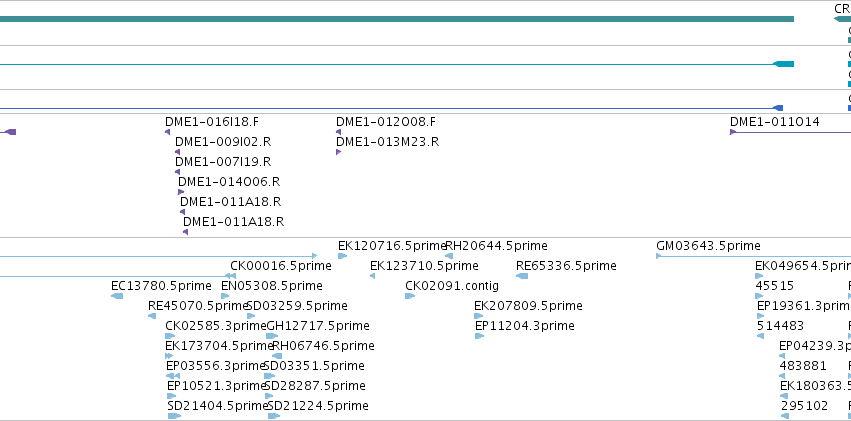This screenshot has height=421, width=851.
Task: Click the SD03259.5prime label
Action: coord(297,306)
